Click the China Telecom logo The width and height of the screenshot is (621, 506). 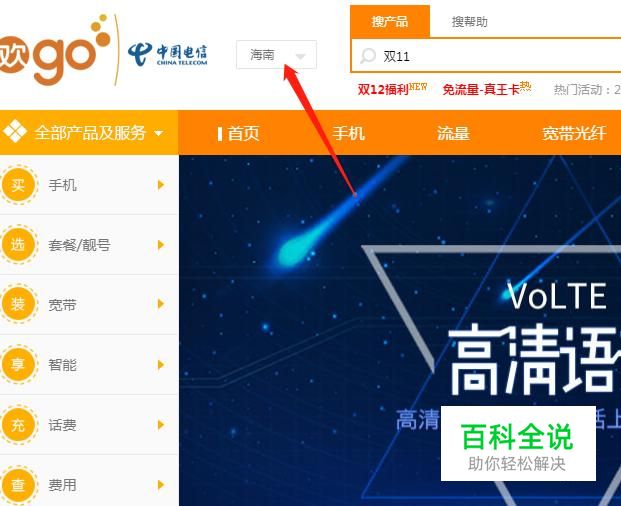168,55
